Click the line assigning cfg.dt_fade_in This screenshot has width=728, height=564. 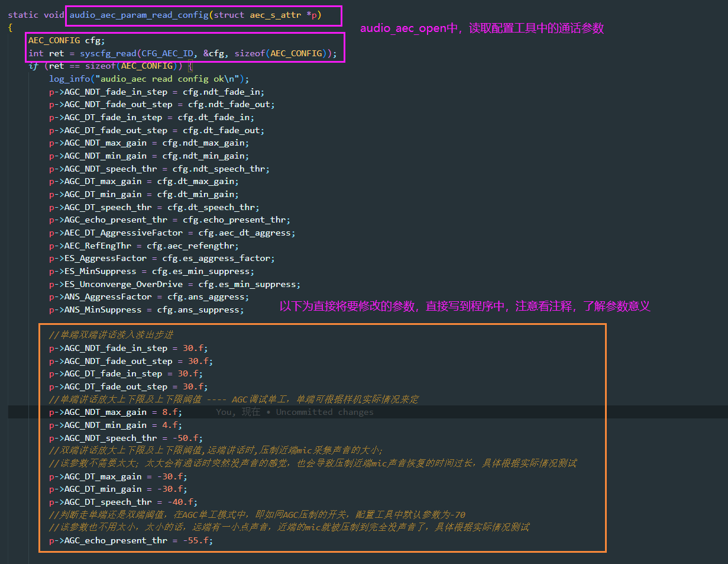pyautogui.click(x=152, y=117)
